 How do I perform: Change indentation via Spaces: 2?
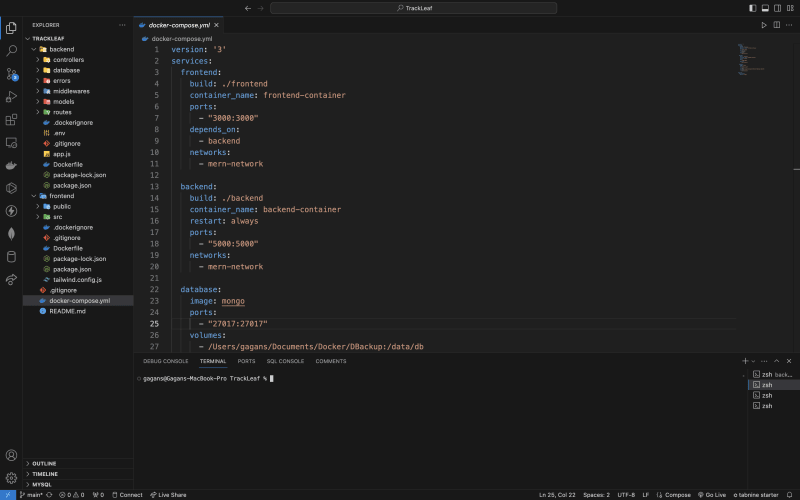click(596, 495)
